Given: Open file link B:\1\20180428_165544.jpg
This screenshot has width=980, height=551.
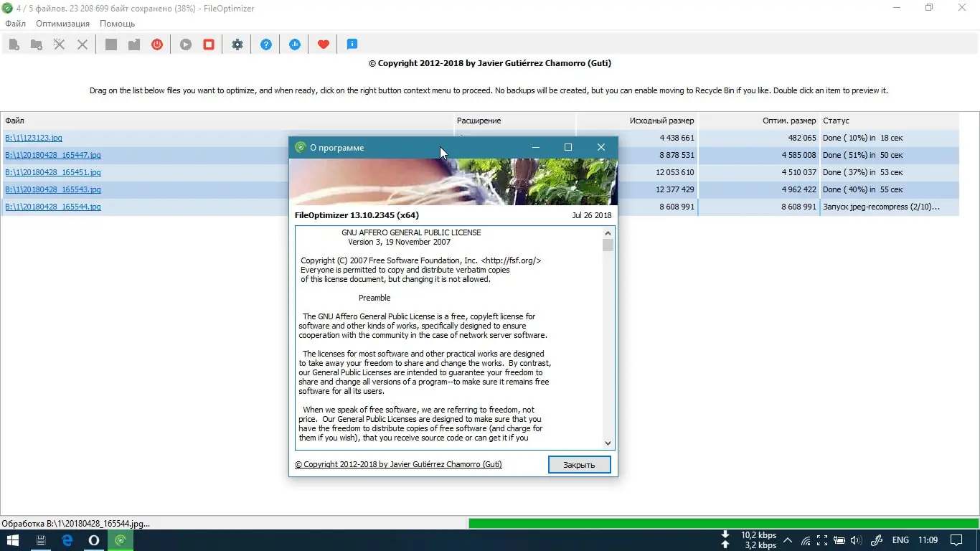Looking at the screenshot, I should 53,207.
